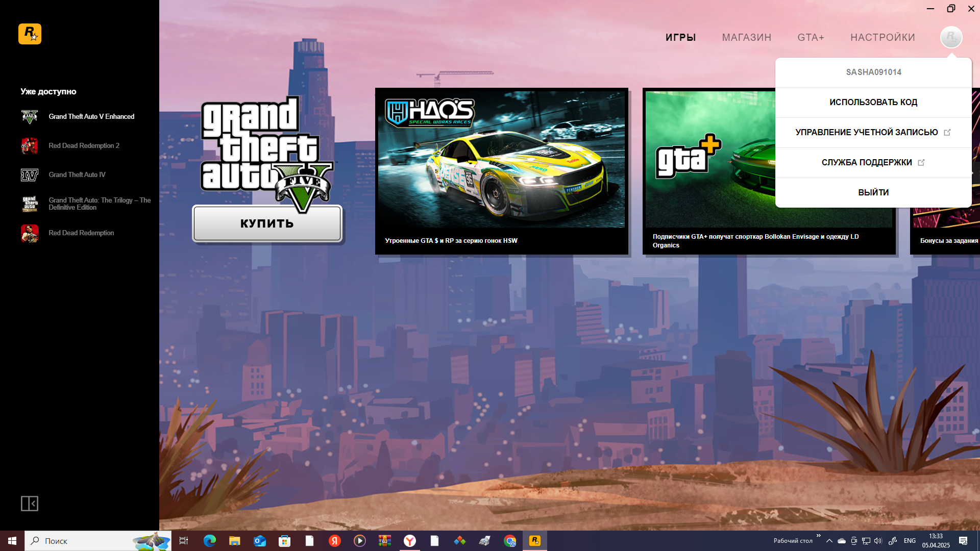Switch to the ИГРЫ tab
This screenshot has width=980, height=551.
coord(680,37)
